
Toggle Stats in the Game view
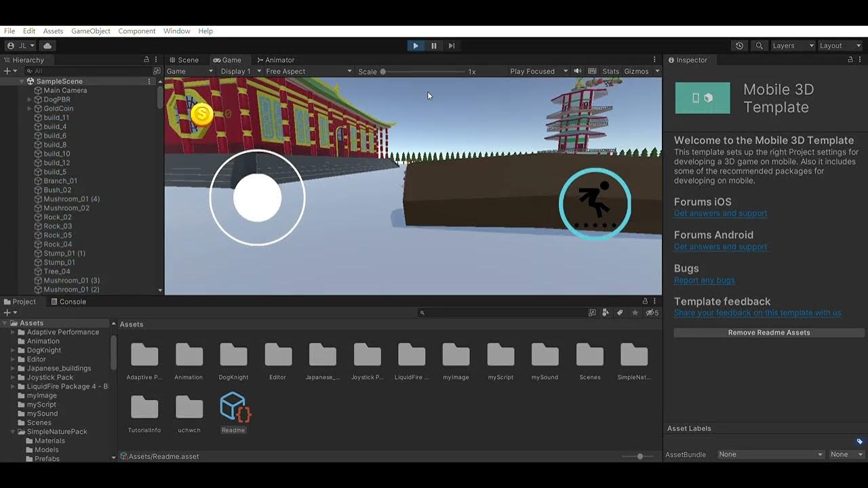point(611,71)
